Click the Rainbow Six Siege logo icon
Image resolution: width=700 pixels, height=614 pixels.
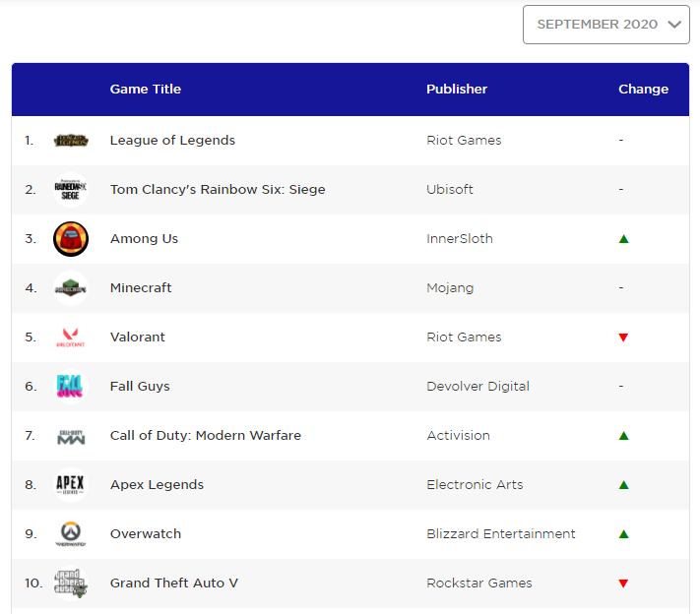pos(71,190)
